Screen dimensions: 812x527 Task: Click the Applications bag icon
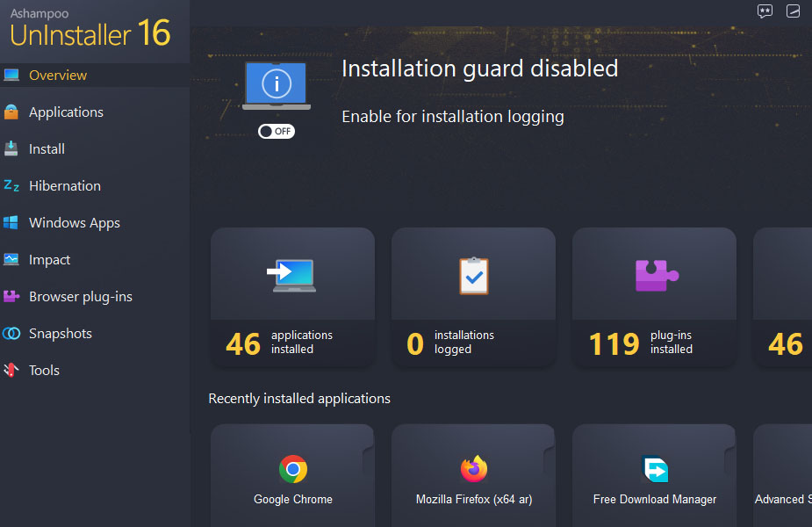[x=11, y=112]
